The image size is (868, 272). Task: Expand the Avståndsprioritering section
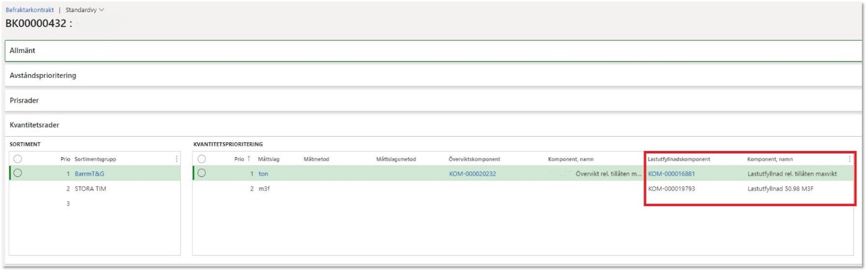click(433, 75)
